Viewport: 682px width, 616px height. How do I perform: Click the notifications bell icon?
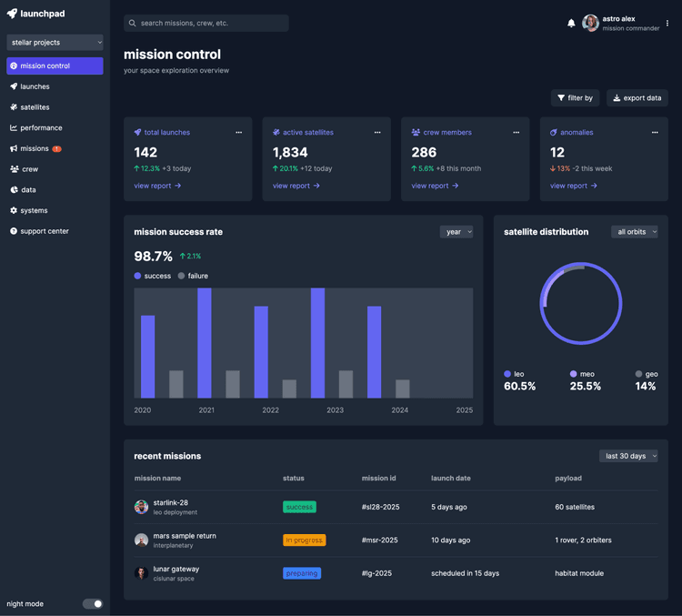[571, 24]
